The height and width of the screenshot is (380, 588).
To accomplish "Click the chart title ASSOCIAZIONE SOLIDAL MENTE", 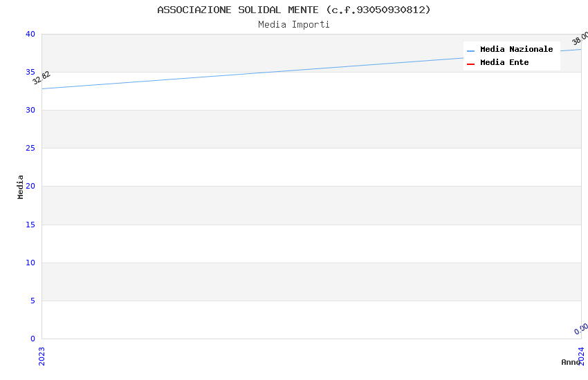I will [293, 10].
